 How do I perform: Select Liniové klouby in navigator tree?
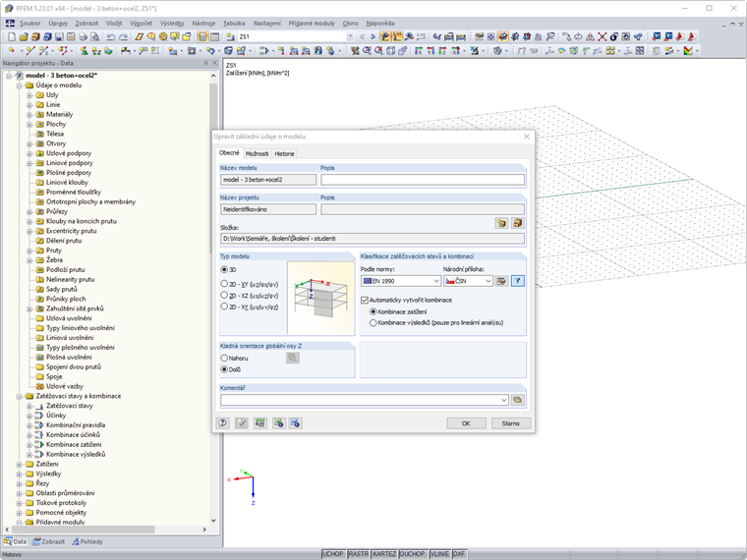(x=67, y=183)
